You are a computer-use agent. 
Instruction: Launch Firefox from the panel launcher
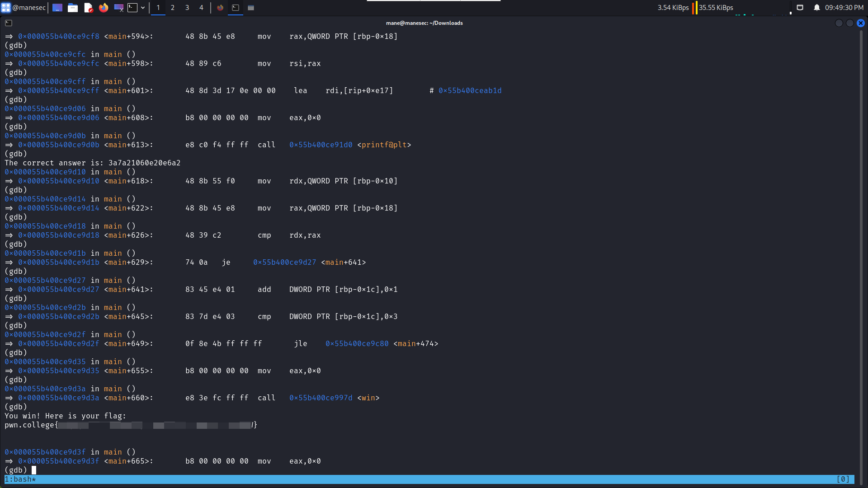coord(104,8)
